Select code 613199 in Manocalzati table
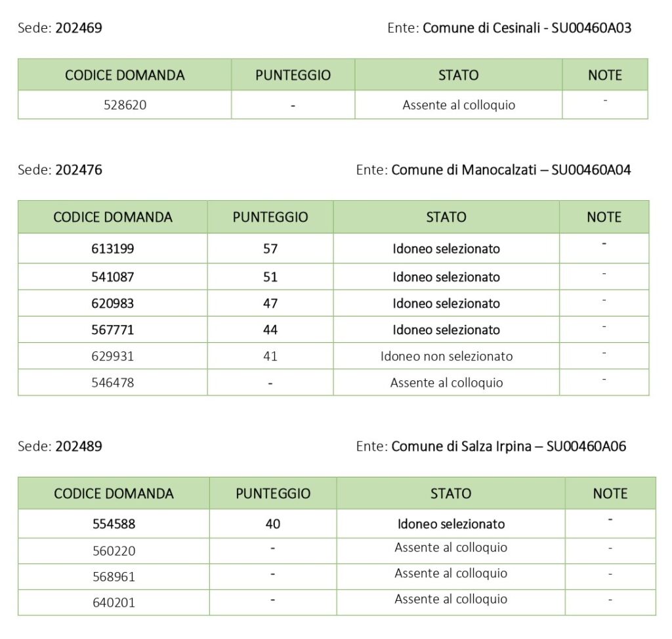 (112, 248)
